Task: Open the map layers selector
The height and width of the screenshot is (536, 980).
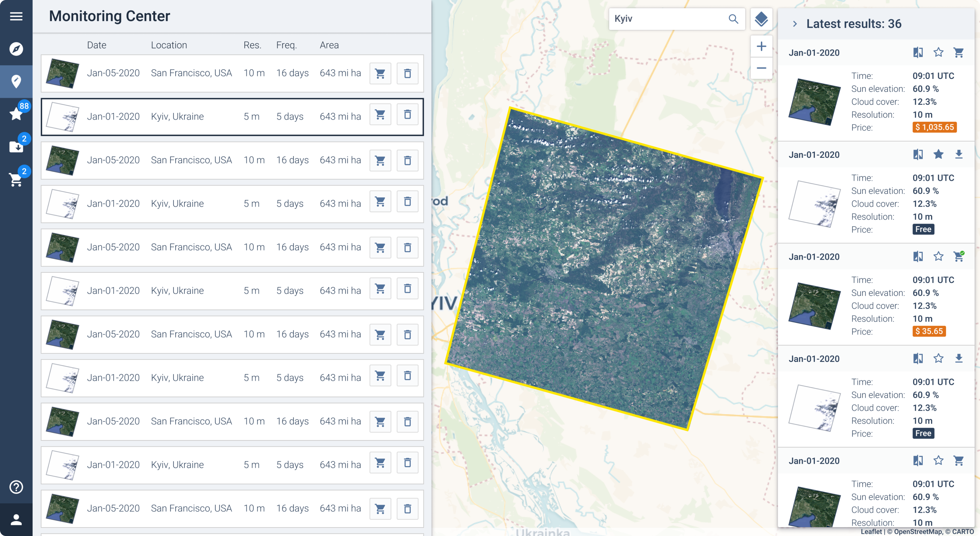Action: coord(761,19)
